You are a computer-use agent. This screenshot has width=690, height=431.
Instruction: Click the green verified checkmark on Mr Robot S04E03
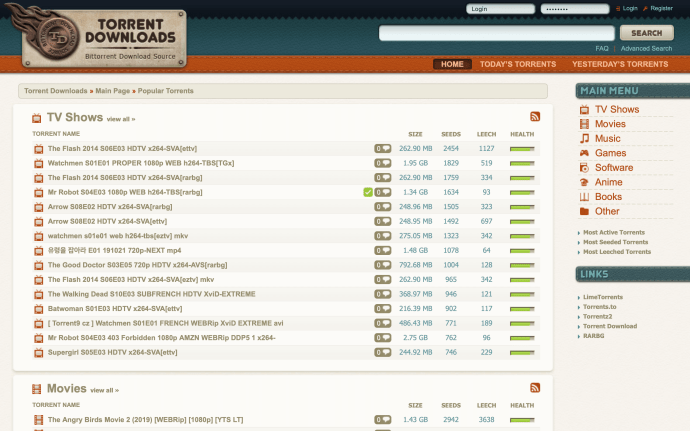368,192
